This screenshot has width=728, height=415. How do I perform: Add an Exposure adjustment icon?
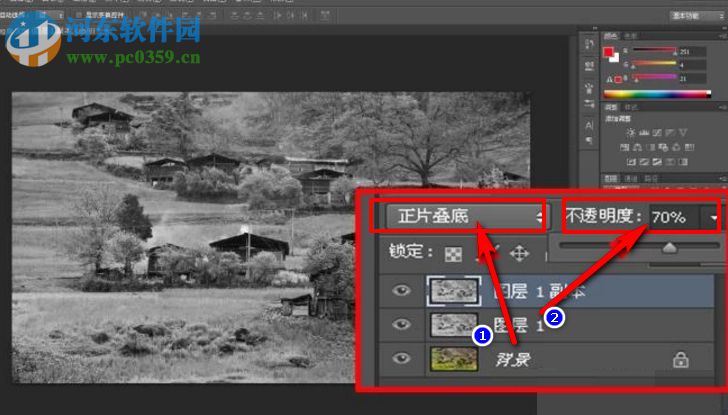[x=670, y=133]
